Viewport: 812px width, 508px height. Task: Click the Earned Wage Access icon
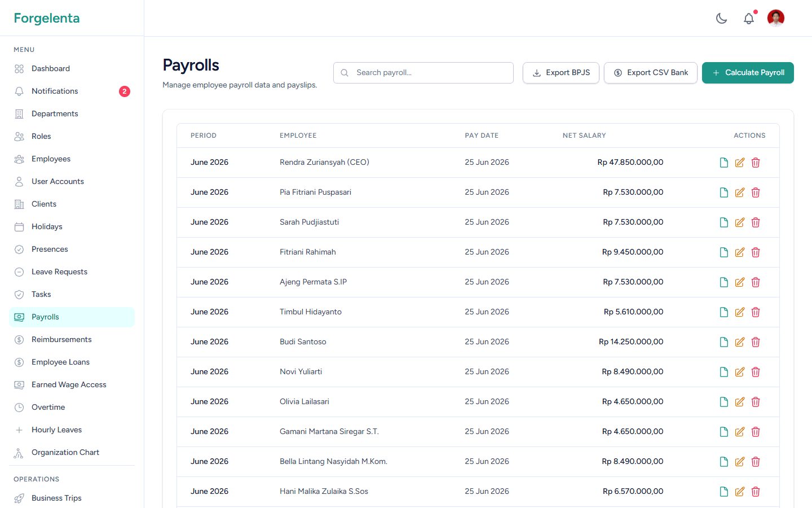point(19,385)
